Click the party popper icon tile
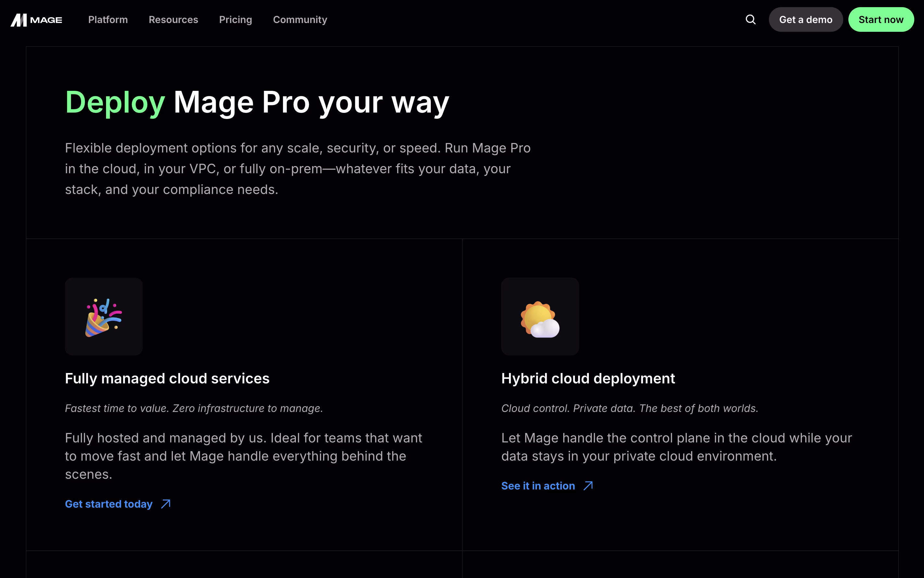The image size is (924, 578). tap(103, 317)
